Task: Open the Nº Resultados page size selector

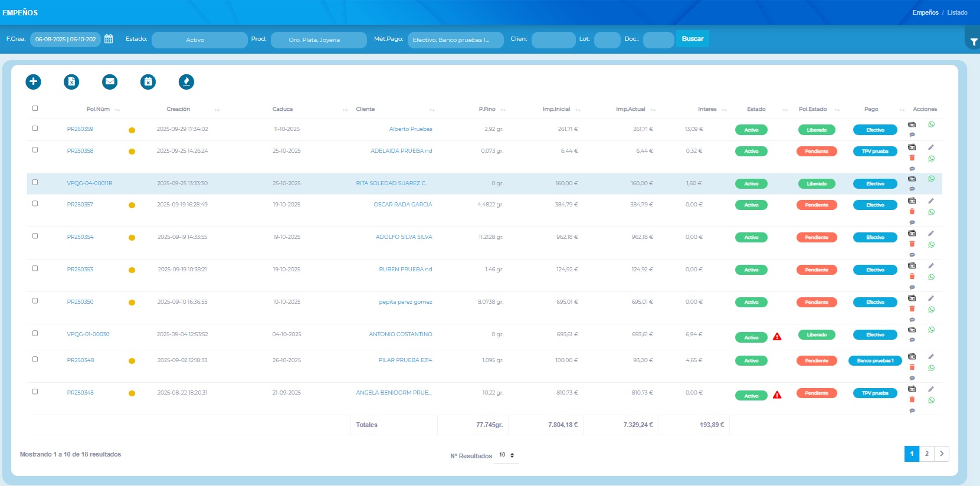Action: (x=506, y=455)
